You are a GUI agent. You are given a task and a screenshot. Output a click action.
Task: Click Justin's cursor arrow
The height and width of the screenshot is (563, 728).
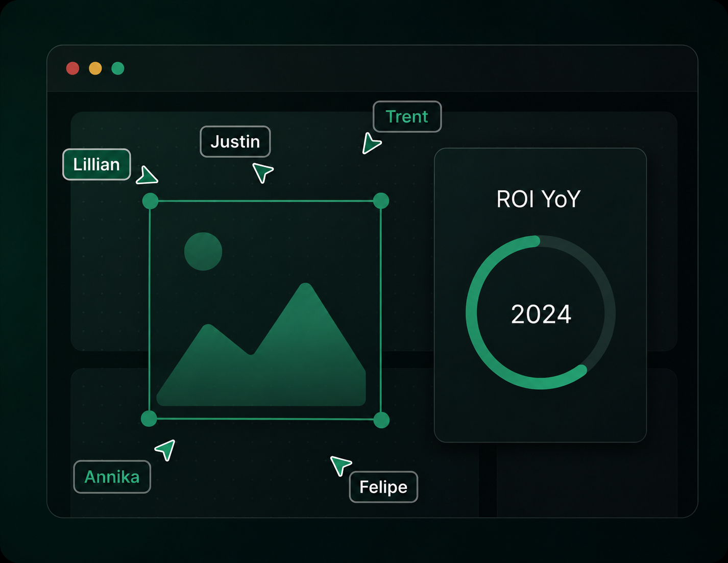[262, 173]
